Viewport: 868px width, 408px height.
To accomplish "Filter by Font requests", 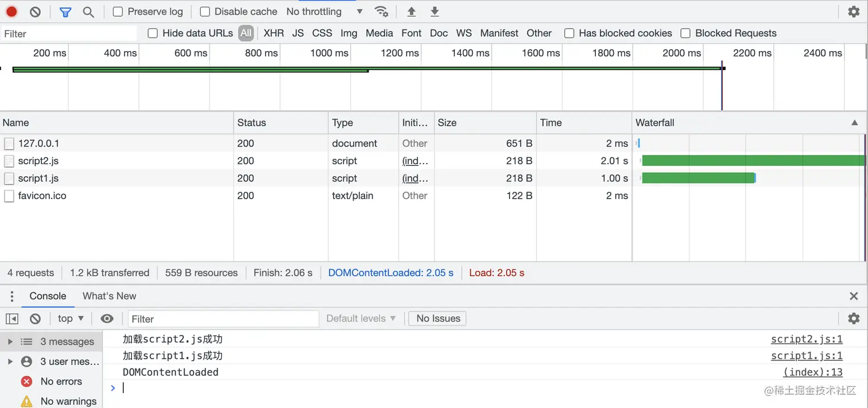I will pos(412,33).
